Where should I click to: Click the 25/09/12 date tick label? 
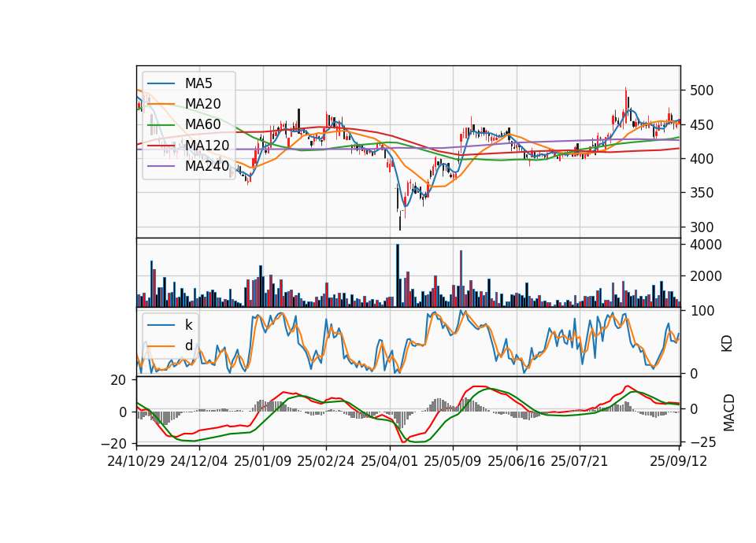tap(679, 461)
